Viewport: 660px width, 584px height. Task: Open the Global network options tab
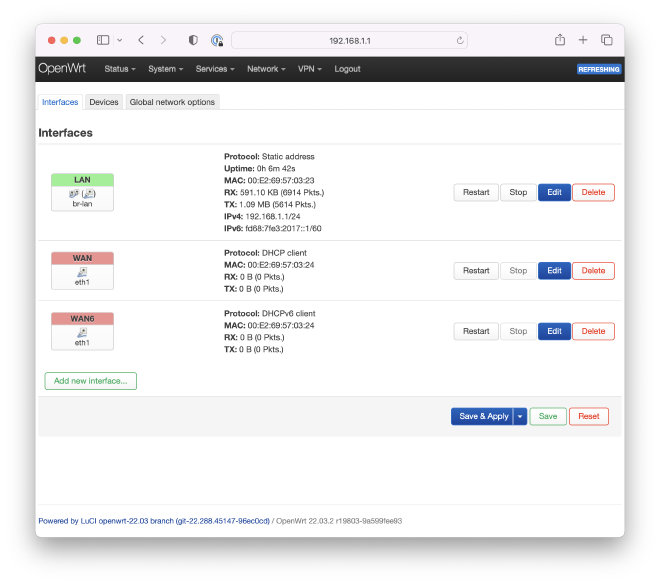(x=172, y=102)
